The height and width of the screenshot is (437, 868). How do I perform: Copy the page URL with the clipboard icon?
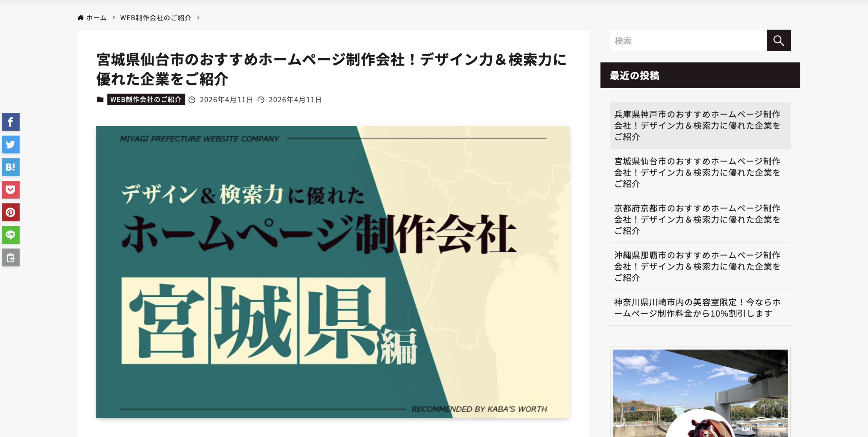[11, 257]
